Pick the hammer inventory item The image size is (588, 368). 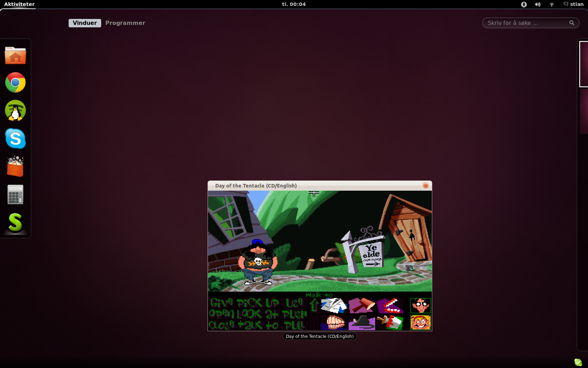(x=362, y=306)
